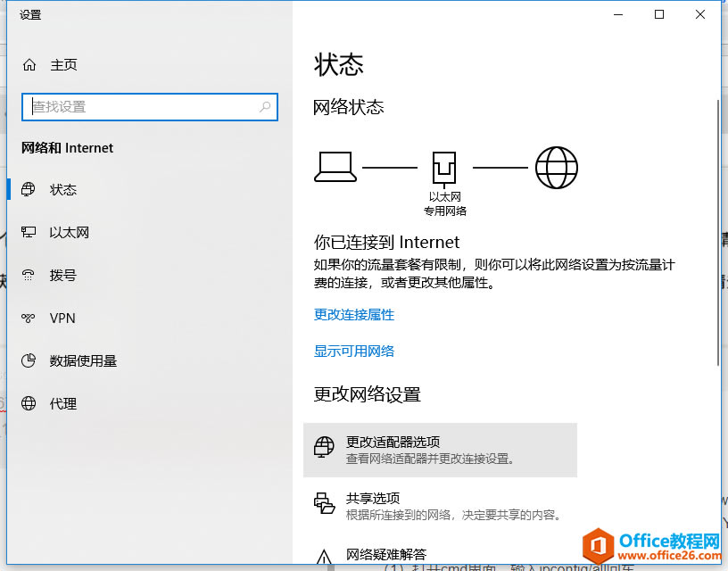
Task: Click the 拨号 dial-up phone icon
Action: 29,276
